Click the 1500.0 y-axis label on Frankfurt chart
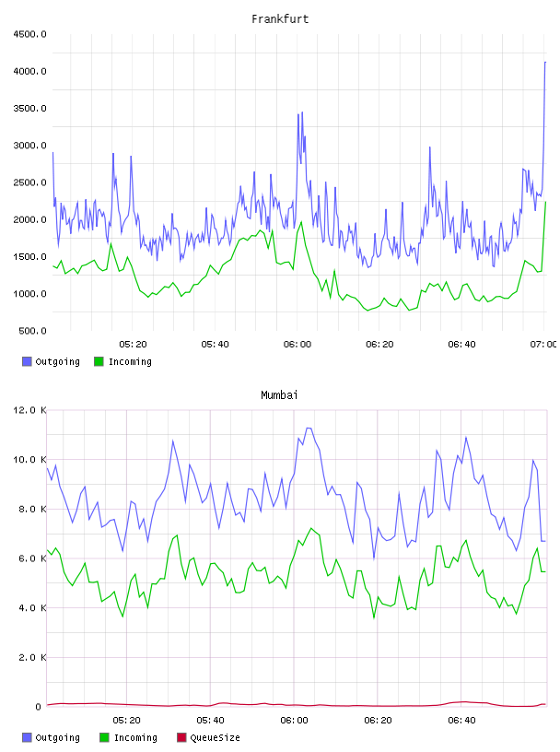 tap(29, 257)
